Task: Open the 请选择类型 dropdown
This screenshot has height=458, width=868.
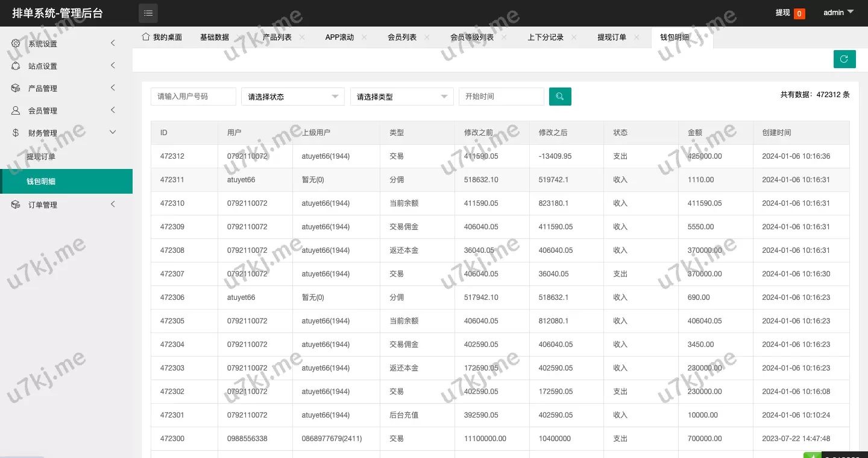Action: [x=401, y=97]
